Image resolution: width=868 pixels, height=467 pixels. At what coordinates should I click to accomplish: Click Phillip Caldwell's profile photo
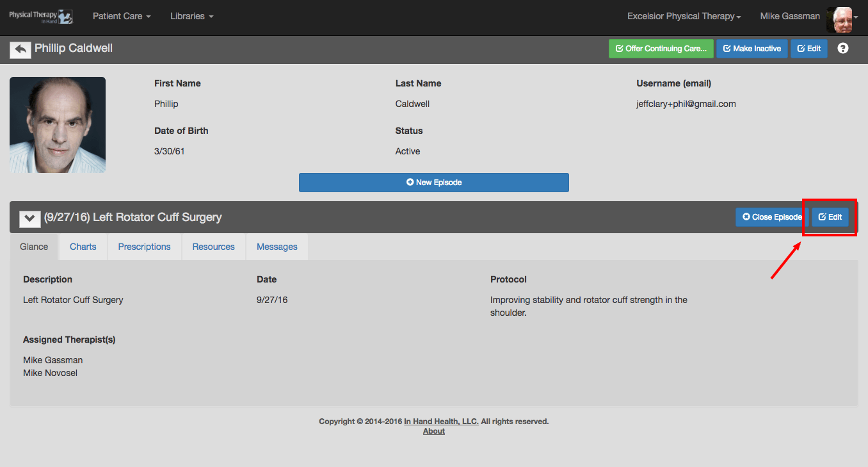point(58,125)
